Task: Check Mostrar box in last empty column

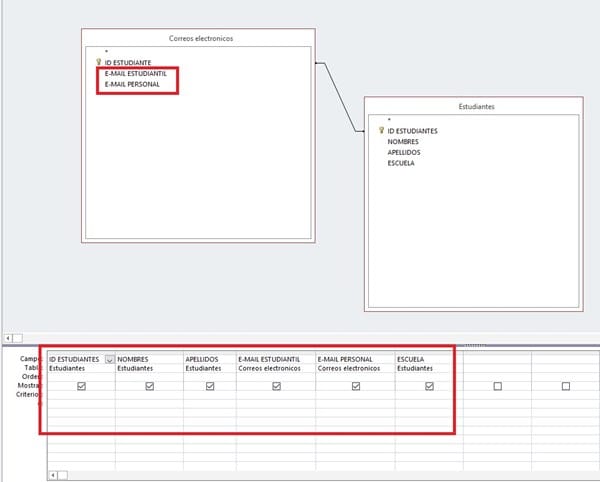Action: 566,386
